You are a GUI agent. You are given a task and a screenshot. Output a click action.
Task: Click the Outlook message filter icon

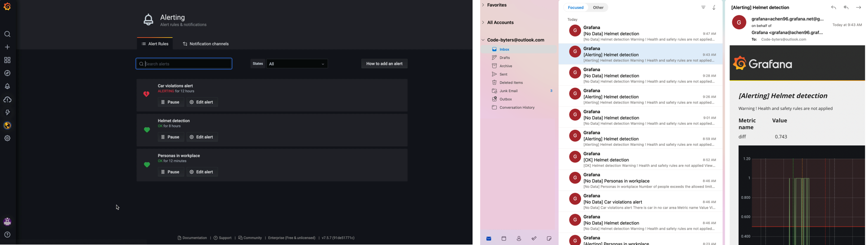[703, 8]
